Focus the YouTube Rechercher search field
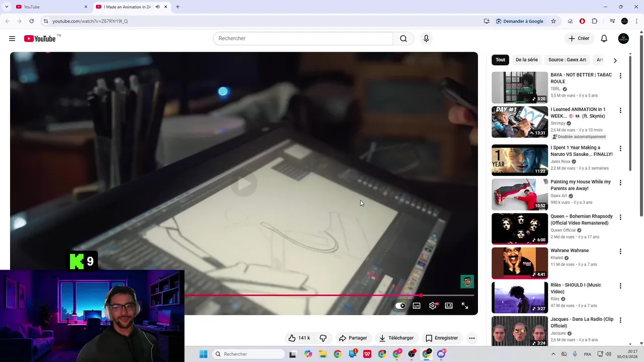644x362 pixels. coord(303,39)
